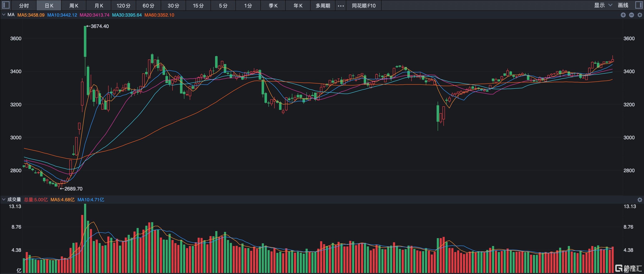Image resolution: width=644 pixels, height=274 pixels.
Task: Select the 周K weekly chart tab
Action: (x=74, y=5)
